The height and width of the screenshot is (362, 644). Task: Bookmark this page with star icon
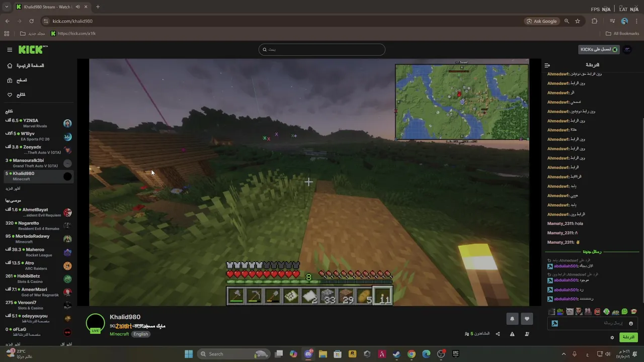pos(578,21)
